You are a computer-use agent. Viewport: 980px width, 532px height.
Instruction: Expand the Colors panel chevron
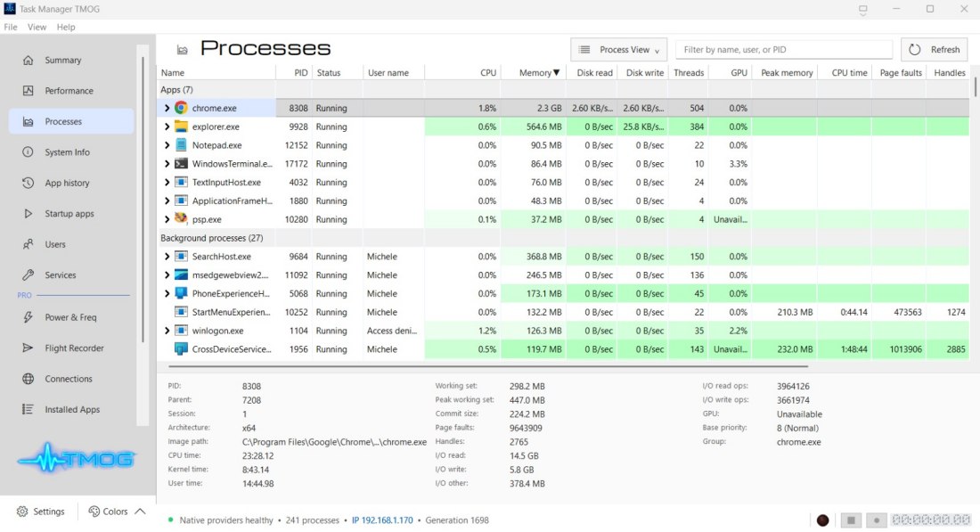point(140,512)
